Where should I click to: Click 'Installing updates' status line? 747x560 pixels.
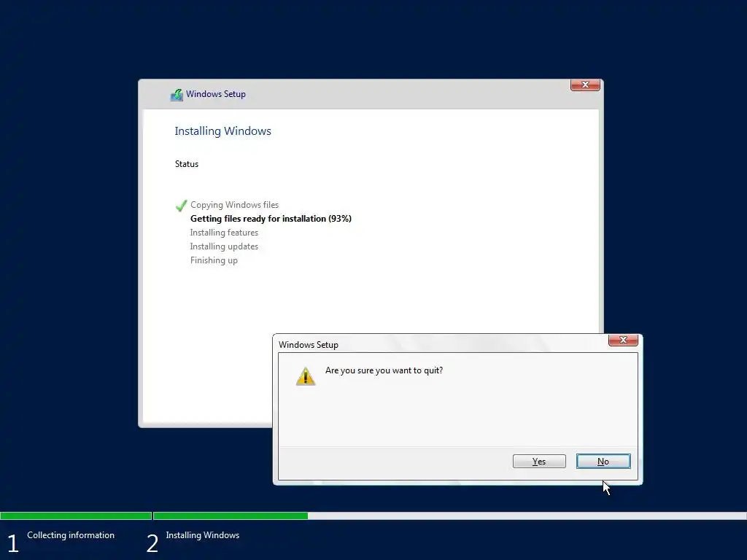[x=224, y=246]
